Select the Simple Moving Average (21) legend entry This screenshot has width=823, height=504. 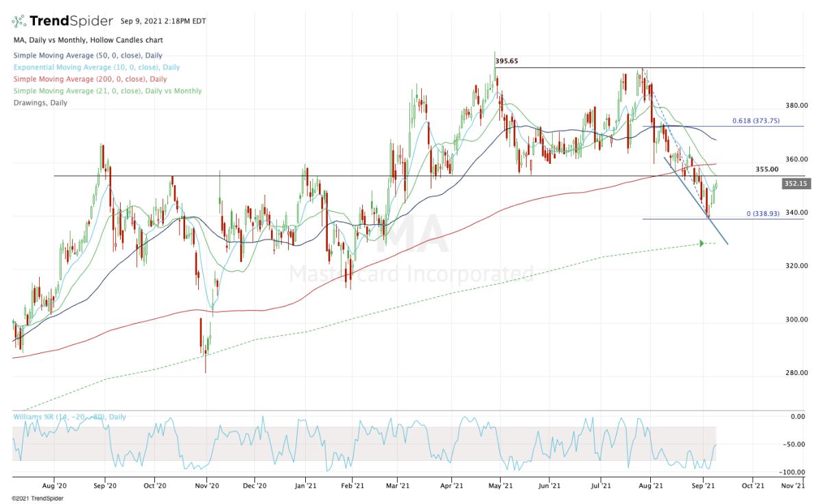point(108,91)
